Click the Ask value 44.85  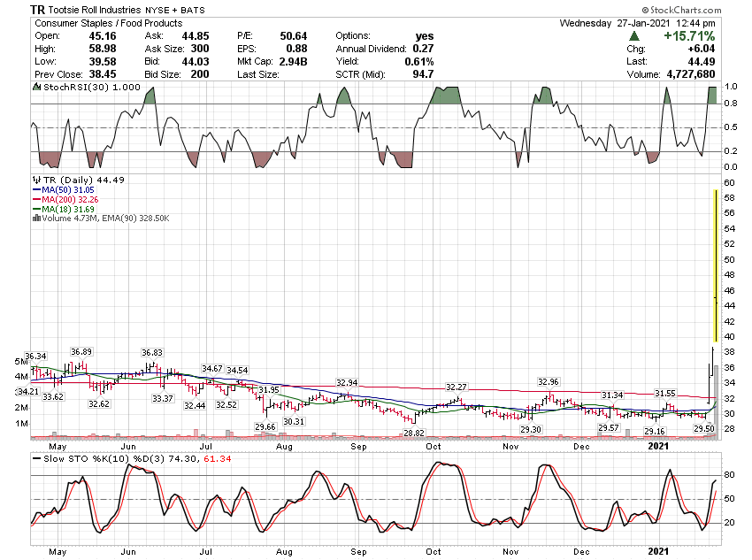click(196, 36)
